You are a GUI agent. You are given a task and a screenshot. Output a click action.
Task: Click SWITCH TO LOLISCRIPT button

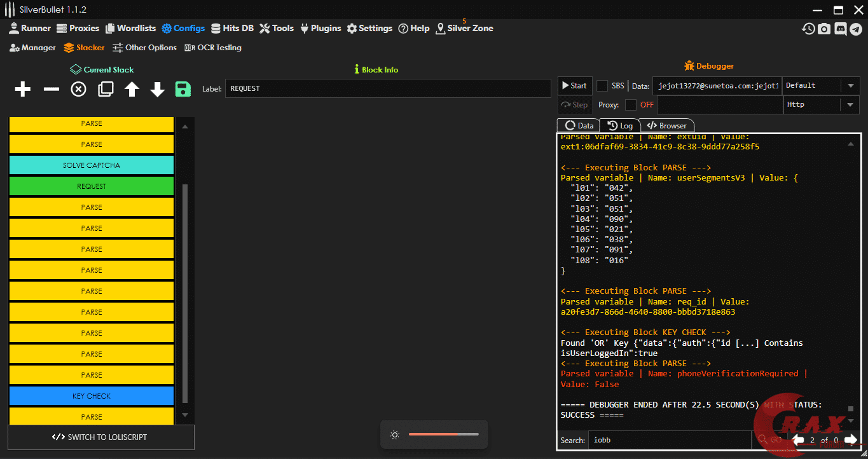(x=101, y=437)
